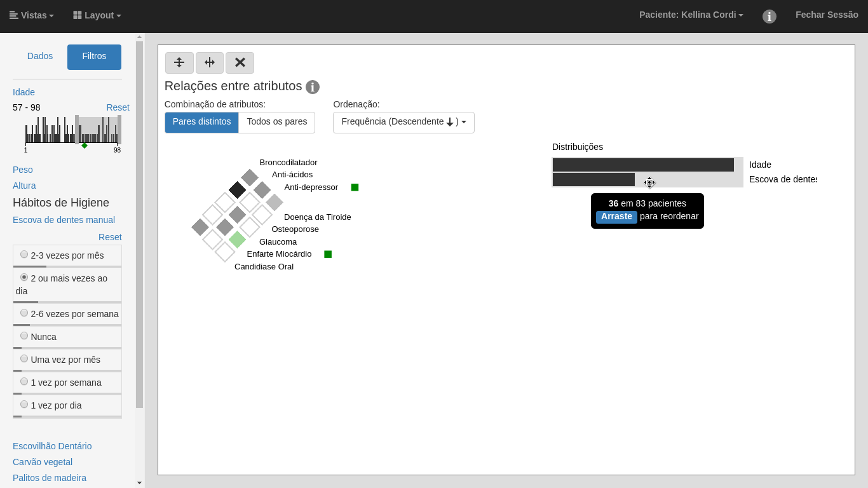Reset the Idade filter

click(118, 107)
